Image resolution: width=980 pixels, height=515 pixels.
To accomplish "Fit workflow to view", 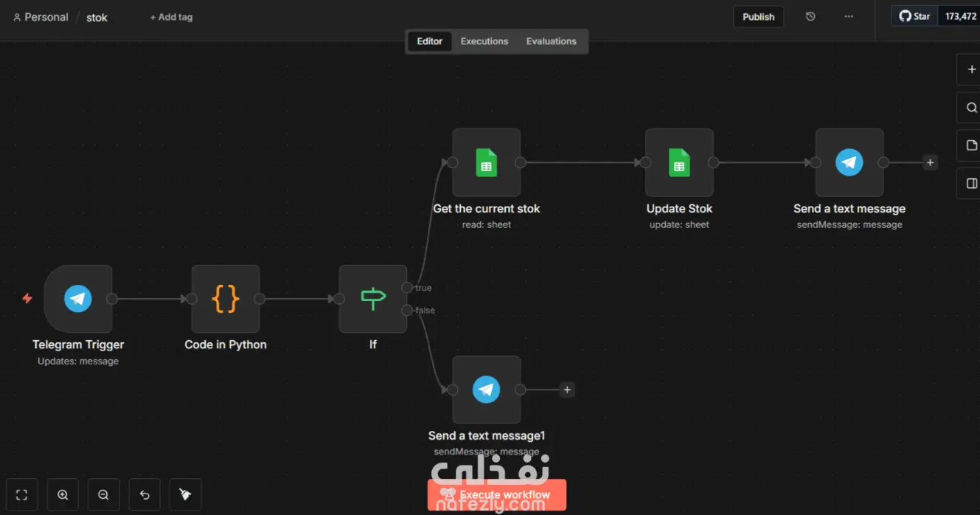I will coord(21,495).
